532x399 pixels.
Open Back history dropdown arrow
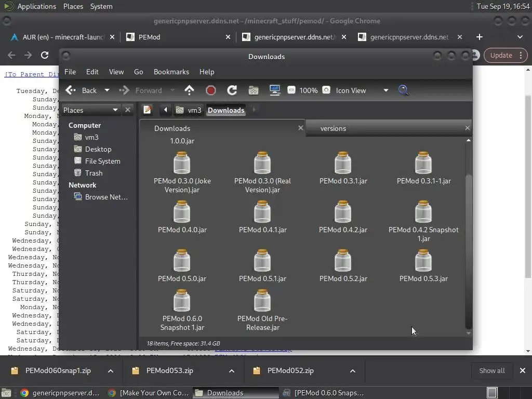click(x=107, y=90)
